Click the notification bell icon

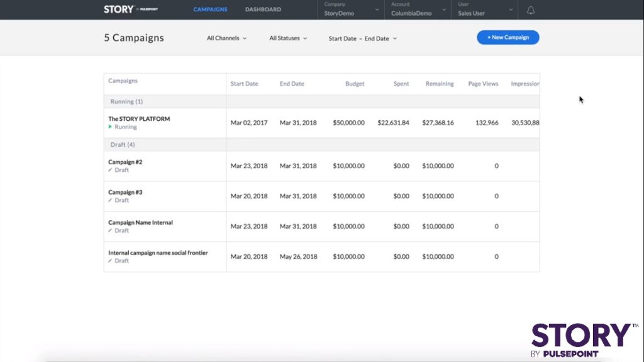(530, 10)
